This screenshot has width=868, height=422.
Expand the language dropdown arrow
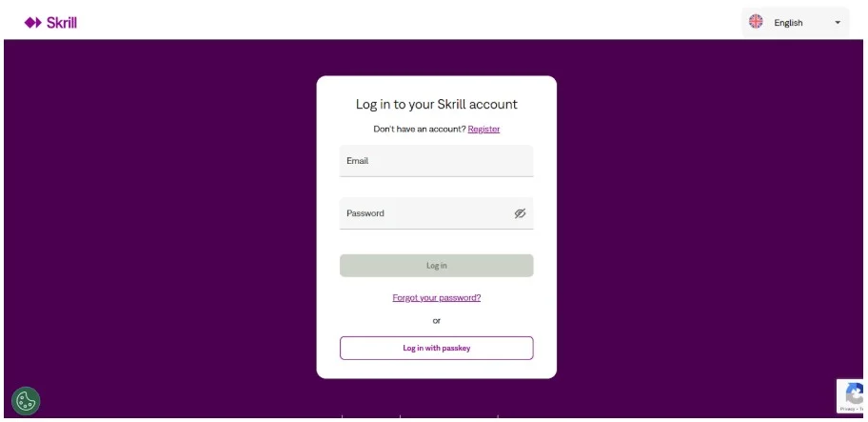point(838,23)
